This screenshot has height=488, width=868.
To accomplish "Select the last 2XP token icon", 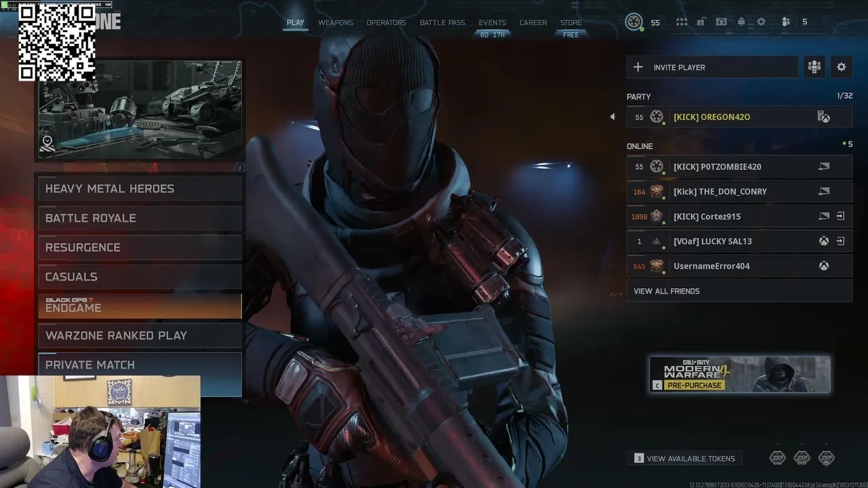I will click(826, 458).
